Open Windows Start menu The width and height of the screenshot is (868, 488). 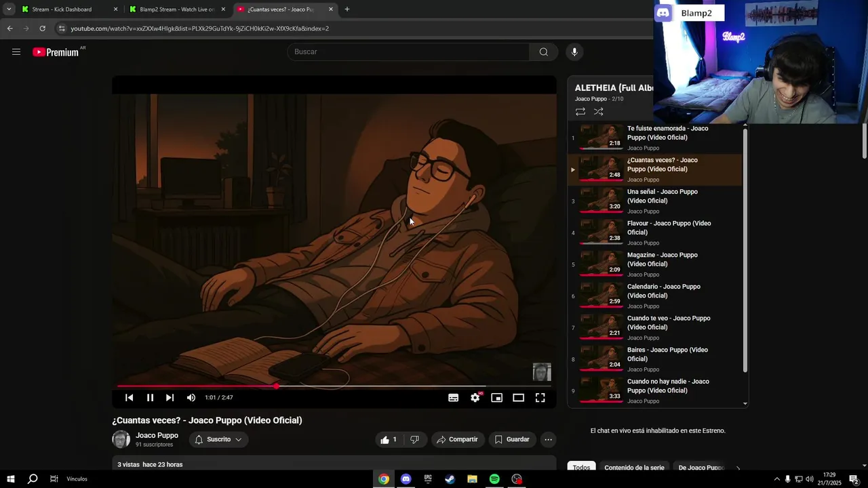pos(11,479)
